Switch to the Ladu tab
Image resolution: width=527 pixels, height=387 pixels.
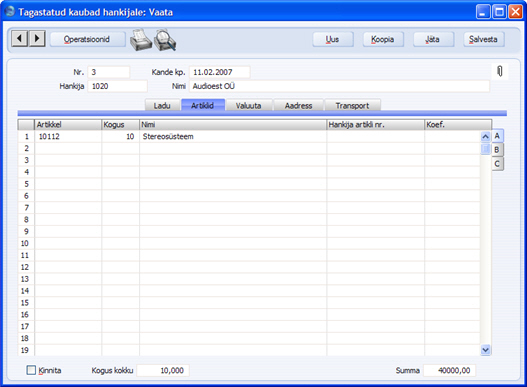tap(162, 105)
